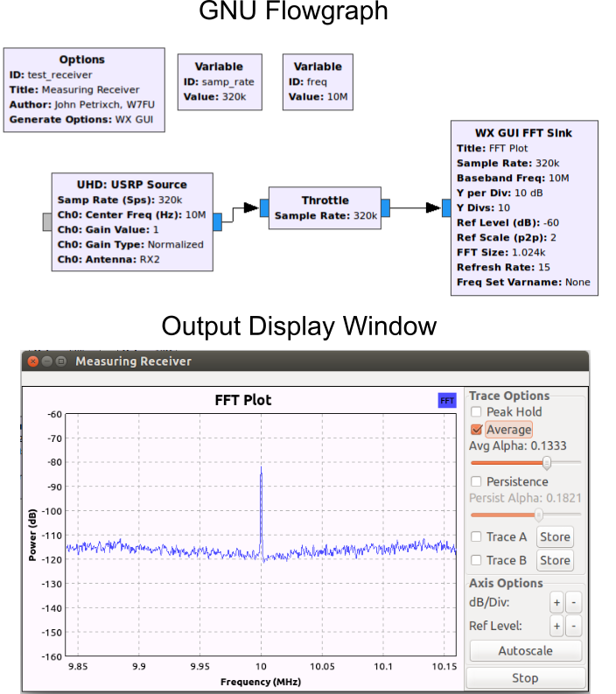This screenshot has width=616, height=694.
Task: Increase dB/Div with the plus button
Action: click(x=556, y=603)
